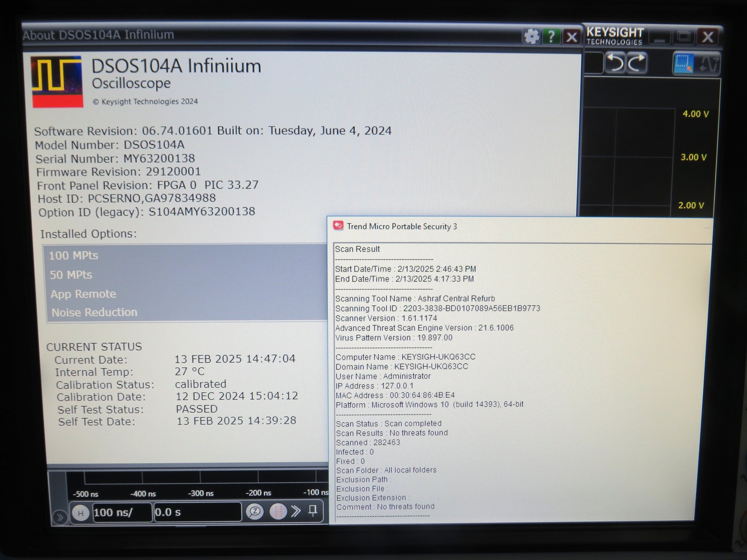Viewport: 747px width, 560px height.
Task: Click the Advanced Threat Scan Engine Version line
Action: point(425,328)
